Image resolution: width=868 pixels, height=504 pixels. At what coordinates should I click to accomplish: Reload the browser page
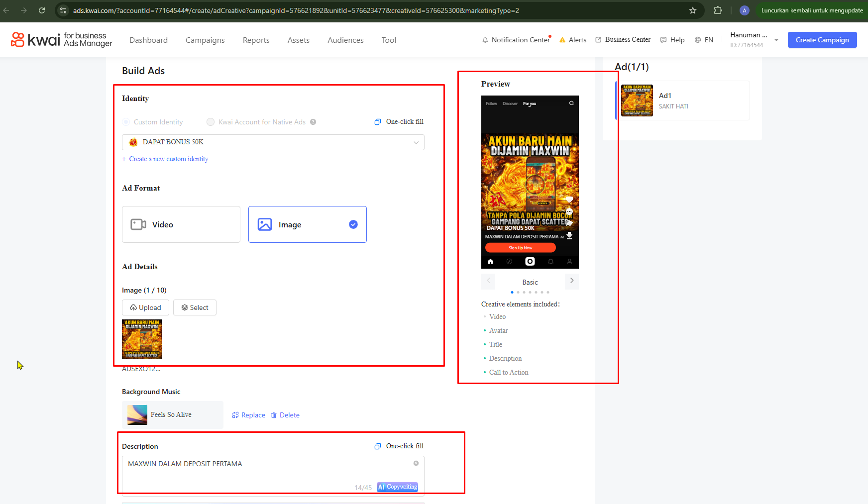(x=42, y=10)
